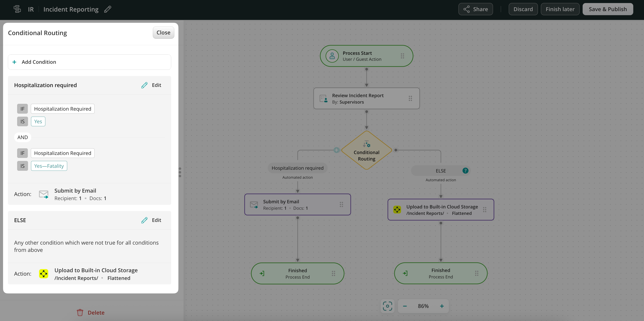Screen dimensions: 644x321
Task: Click the workflow icon next to IR
Action: tap(17, 9)
